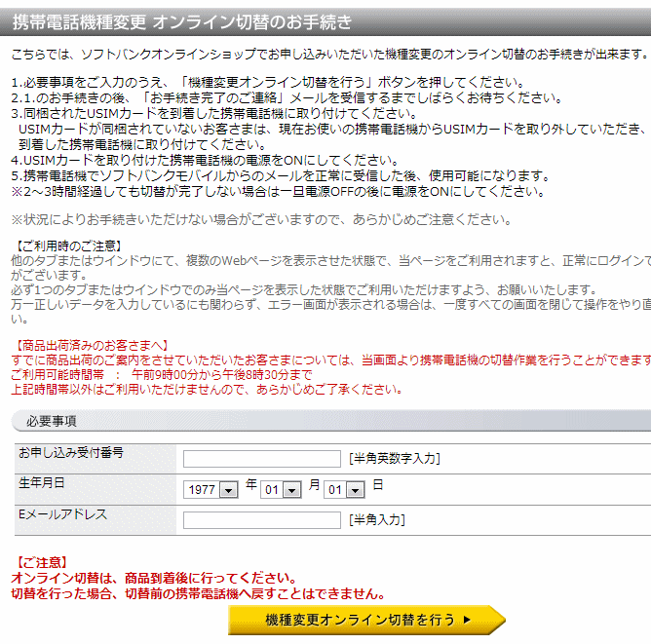Viewport: 651px width, 644px height.
Task: Click the red オンライン切替は、商品到着後 warning line
Action: (x=153, y=579)
